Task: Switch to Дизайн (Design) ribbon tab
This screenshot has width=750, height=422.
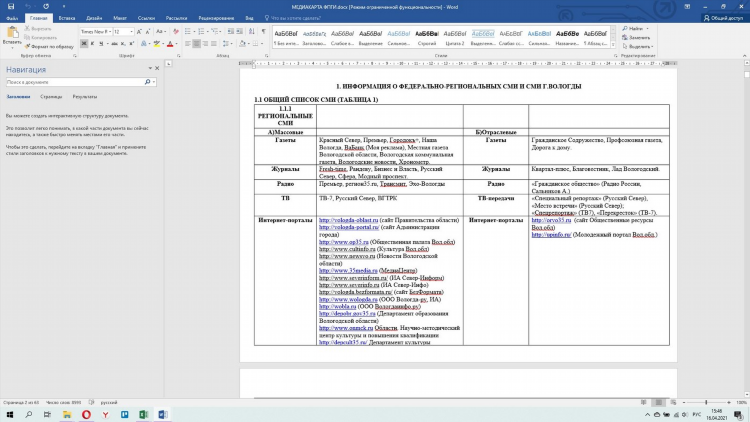Action: [94, 18]
